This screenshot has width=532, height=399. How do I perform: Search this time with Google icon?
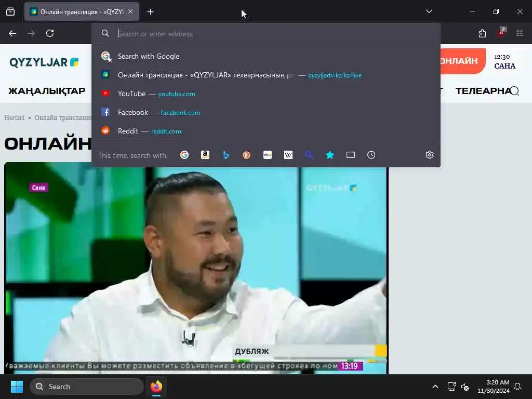[184, 155]
